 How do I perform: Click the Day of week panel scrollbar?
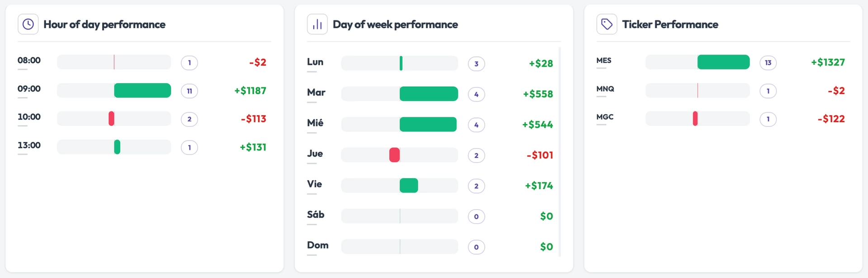(x=560, y=152)
